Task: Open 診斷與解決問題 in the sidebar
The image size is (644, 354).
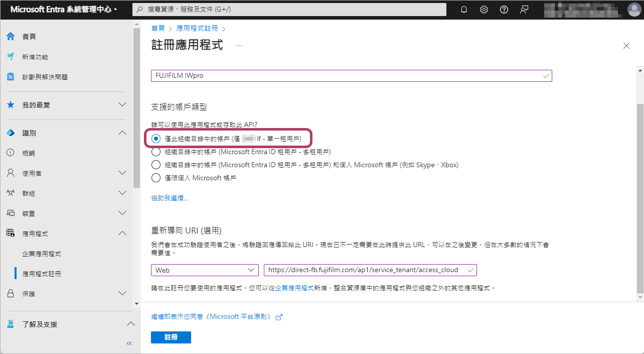Action: click(x=45, y=77)
